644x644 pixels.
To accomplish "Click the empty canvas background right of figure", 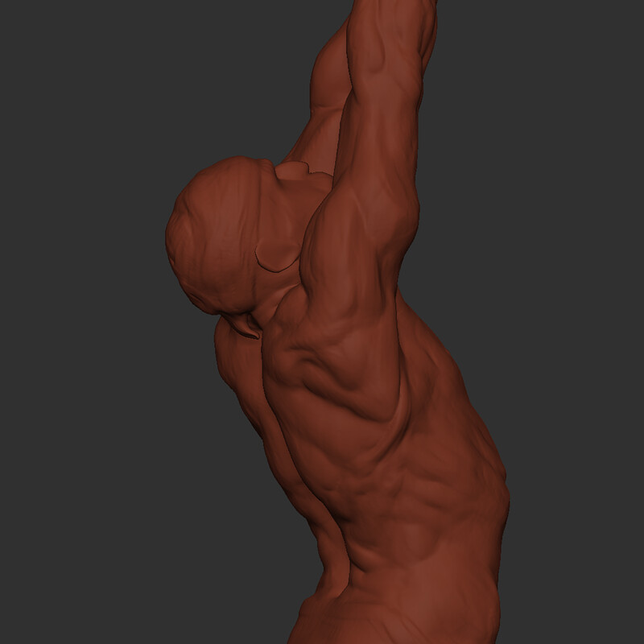I will point(563,322).
